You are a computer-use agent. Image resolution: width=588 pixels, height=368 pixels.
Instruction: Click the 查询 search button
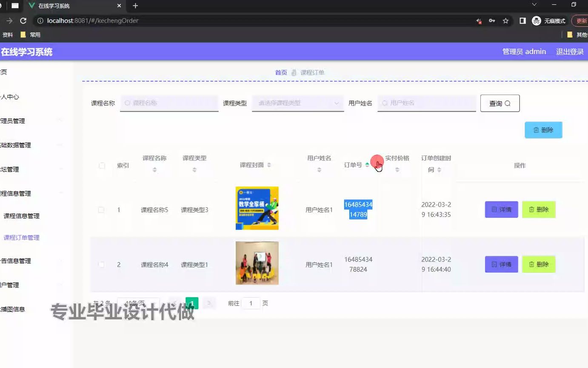pyautogui.click(x=500, y=103)
